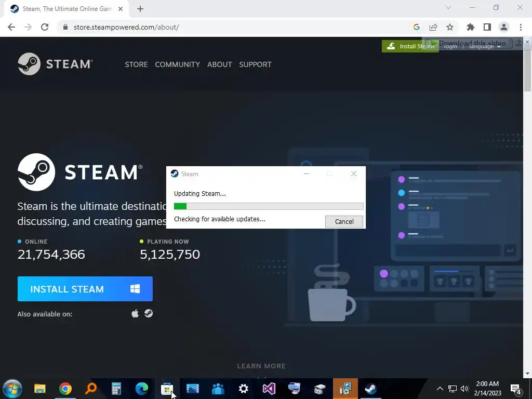Open the Settings gear taskbar icon
Screen dimensions: 532x399
tap(243, 389)
